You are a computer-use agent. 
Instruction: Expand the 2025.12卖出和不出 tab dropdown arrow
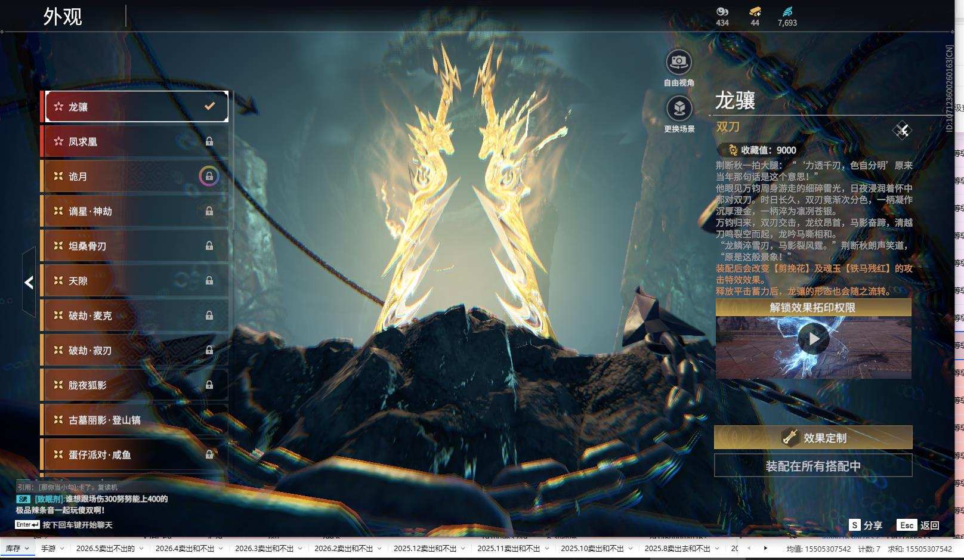[x=463, y=549]
